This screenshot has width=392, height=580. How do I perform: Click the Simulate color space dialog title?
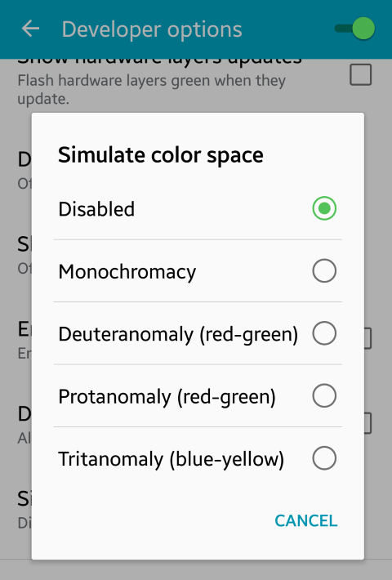tap(161, 155)
